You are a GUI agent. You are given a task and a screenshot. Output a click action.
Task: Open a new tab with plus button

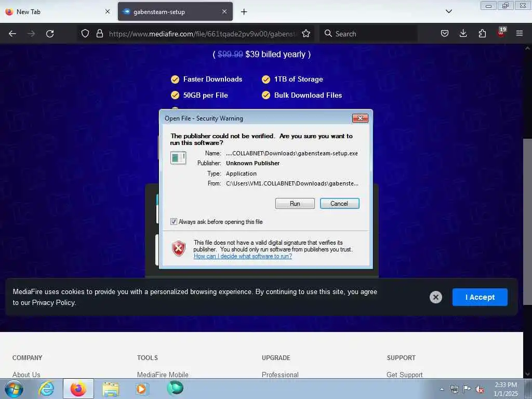(244, 12)
